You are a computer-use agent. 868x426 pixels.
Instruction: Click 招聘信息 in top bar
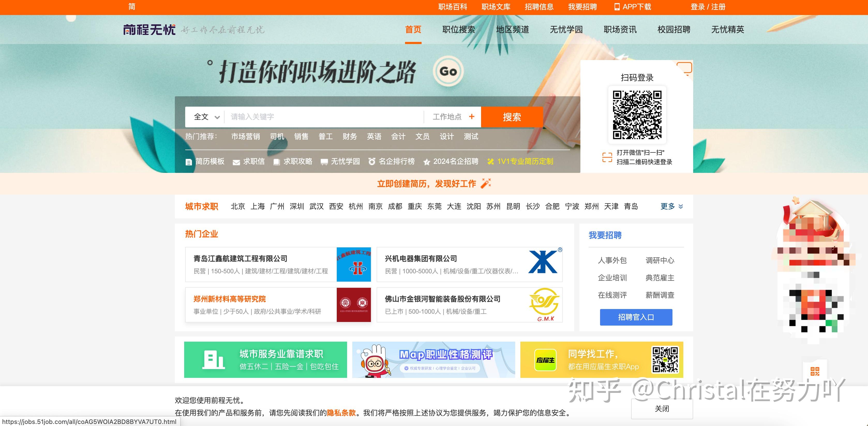[539, 7]
